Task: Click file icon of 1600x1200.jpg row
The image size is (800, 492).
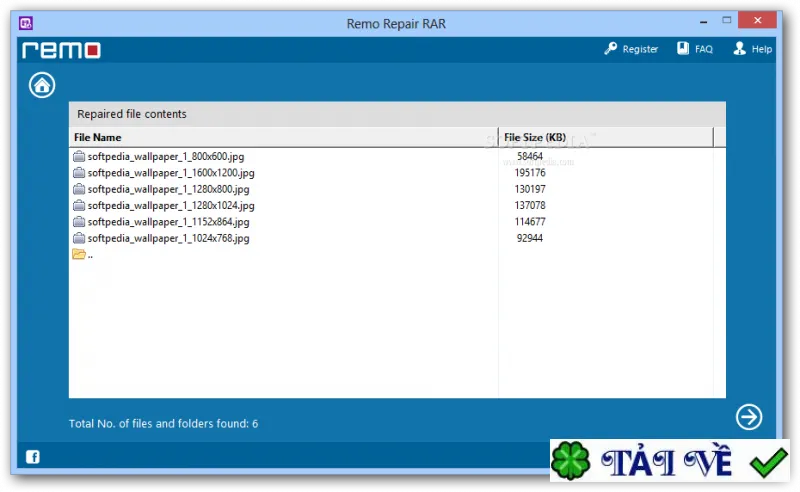Action: (79, 173)
